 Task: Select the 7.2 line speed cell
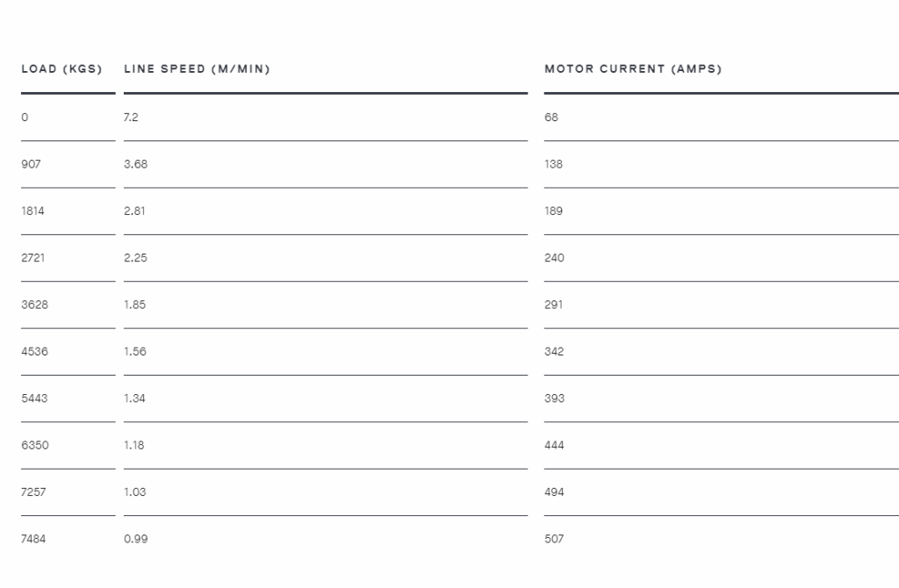(x=131, y=117)
